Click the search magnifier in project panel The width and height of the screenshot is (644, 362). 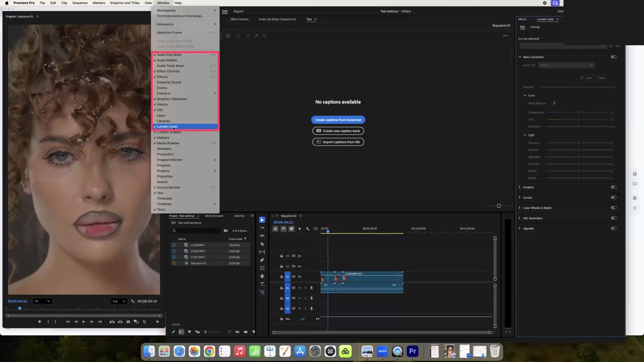click(x=174, y=231)
